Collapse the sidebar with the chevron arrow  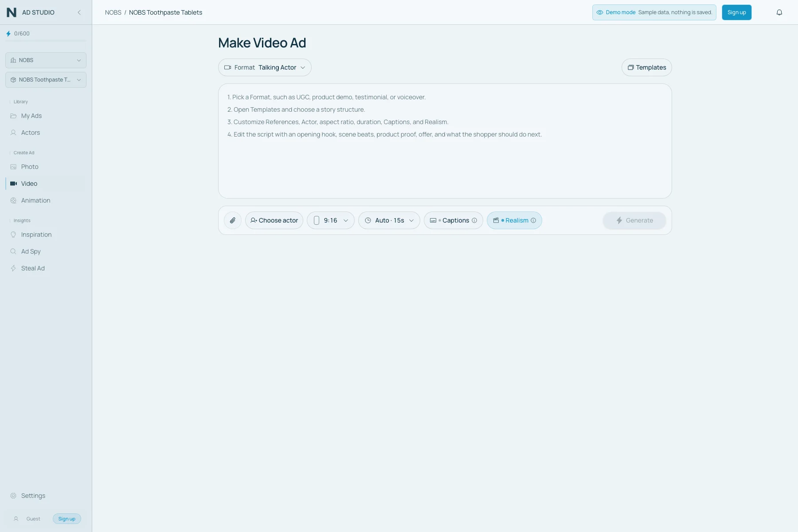click(79, 12)
